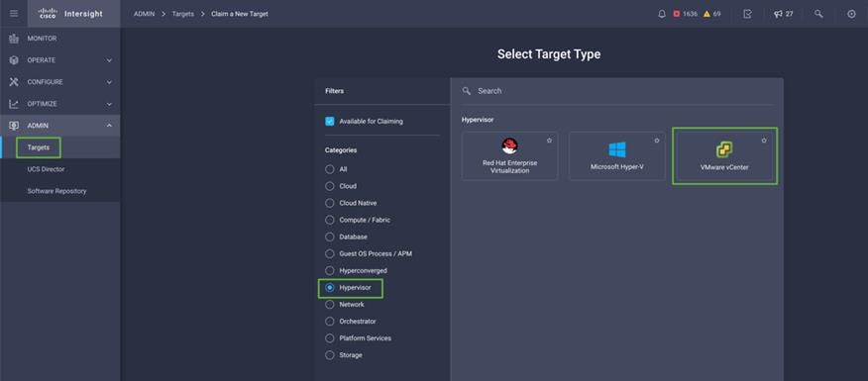
Task: Select the Network category
Action: click(330, 304)
